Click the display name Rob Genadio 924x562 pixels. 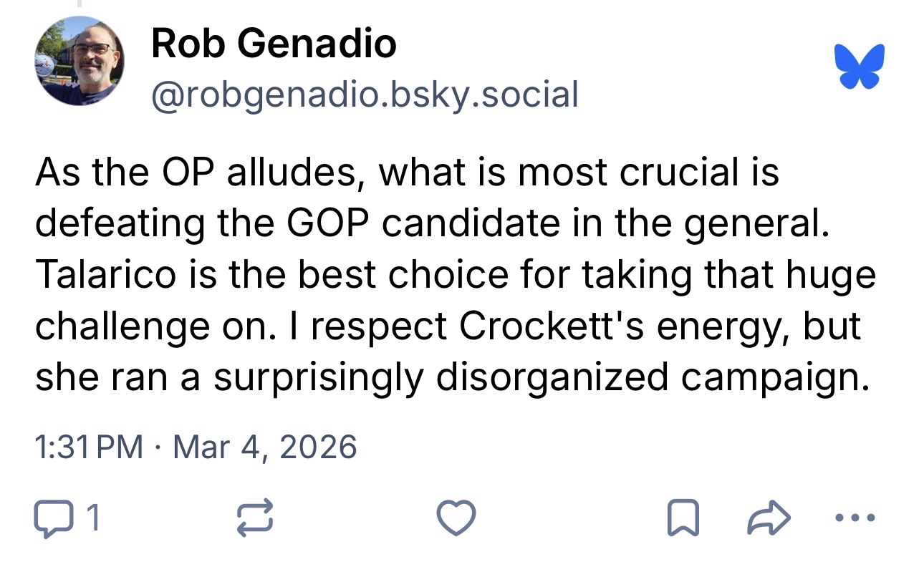pyautogui.click(x=274, y=44)
